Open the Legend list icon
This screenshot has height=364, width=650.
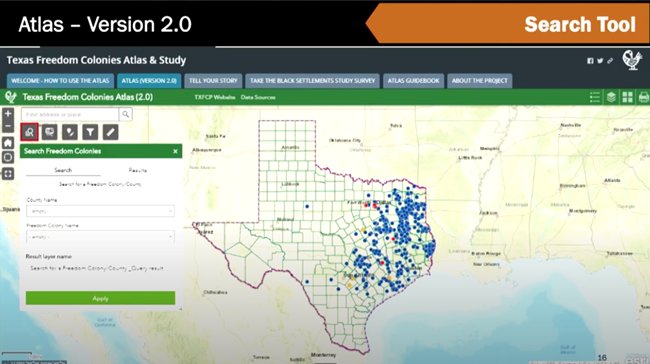pyautogui.click(x=595, y=97)
